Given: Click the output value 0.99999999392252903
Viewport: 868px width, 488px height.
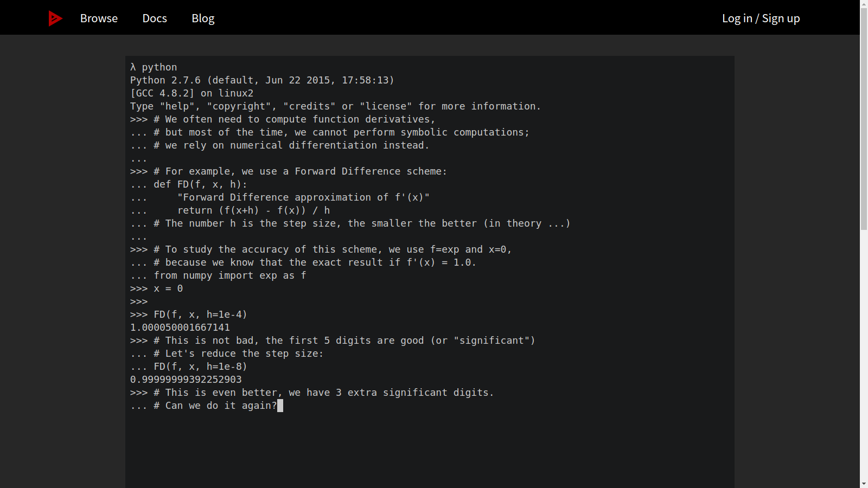Looking at the screenshot, I should point(186,380).
